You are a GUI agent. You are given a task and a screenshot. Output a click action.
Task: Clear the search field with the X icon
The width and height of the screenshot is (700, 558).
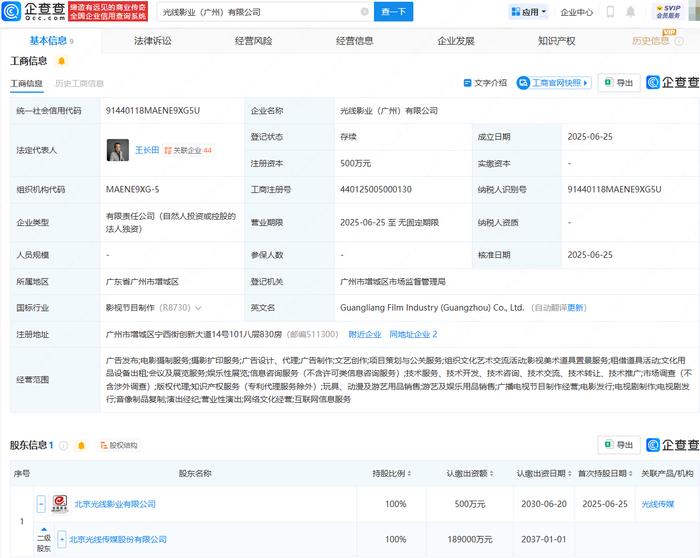pos(365,12)
